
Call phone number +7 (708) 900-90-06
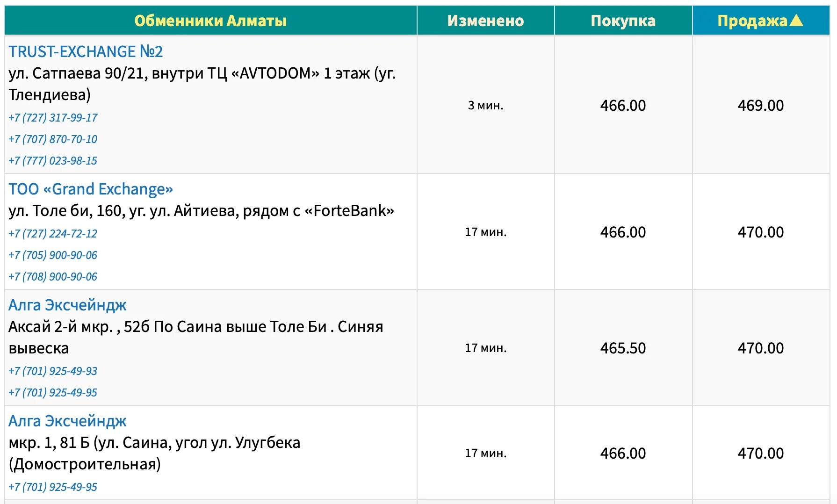[x=53, y=276]
